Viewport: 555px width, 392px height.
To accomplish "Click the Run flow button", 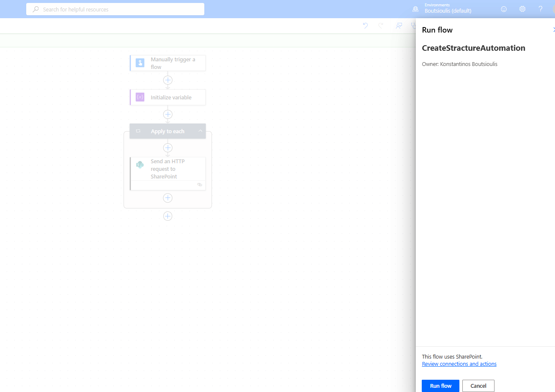I will pos(440,386).
